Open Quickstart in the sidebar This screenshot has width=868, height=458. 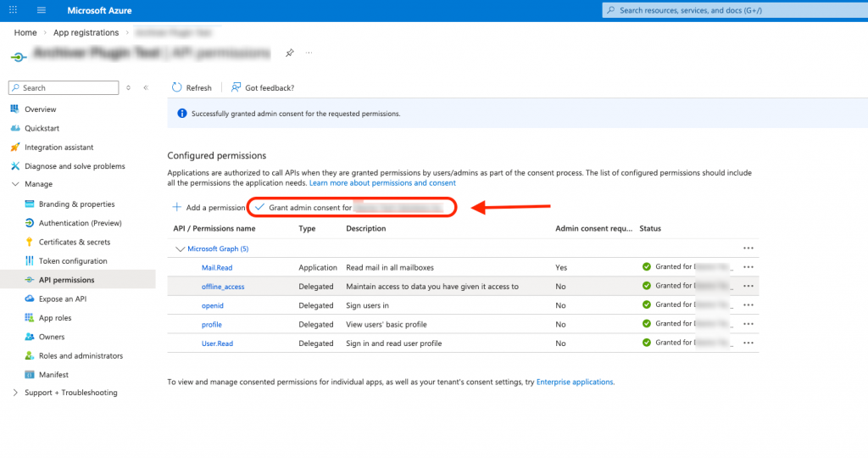42,128
